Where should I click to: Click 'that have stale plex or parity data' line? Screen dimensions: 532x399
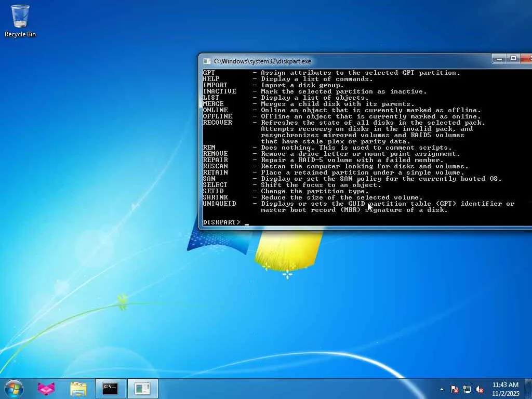click(336, 141)
